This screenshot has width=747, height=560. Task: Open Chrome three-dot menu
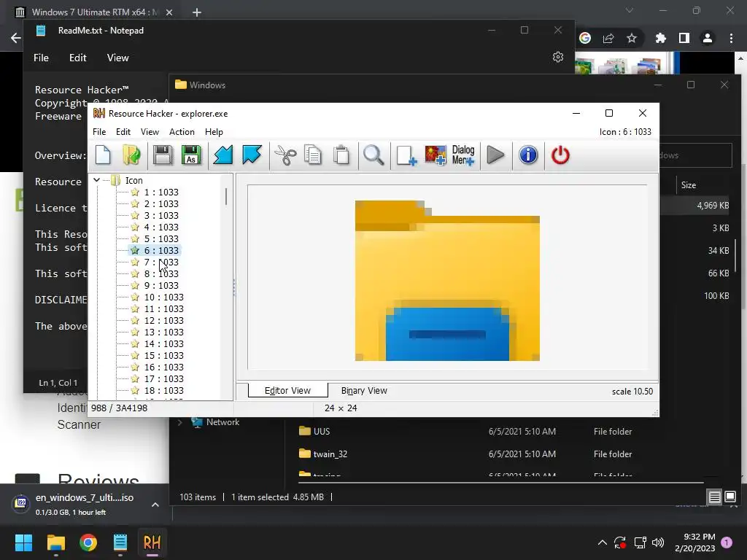click(x=731, y=38)
